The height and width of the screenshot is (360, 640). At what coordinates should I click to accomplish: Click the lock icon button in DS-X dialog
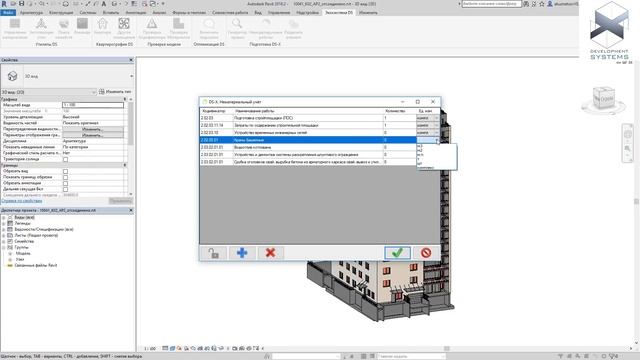coord(214,253)
